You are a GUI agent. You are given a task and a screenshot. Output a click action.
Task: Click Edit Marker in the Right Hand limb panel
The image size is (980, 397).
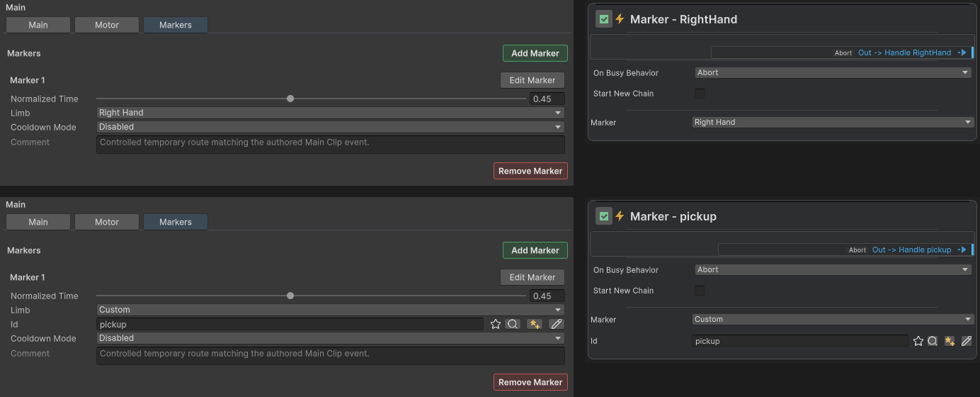point(532,80)
